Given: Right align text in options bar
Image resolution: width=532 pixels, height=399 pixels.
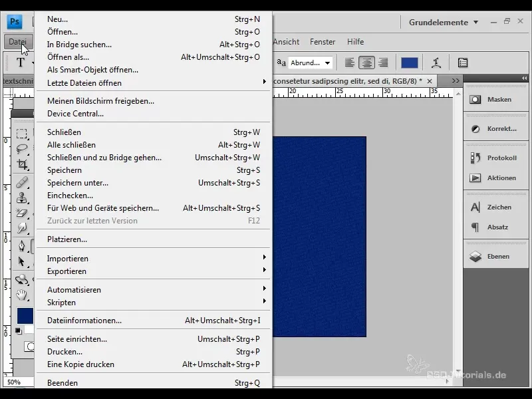Looking at the screenshot, I should [384, 63].
